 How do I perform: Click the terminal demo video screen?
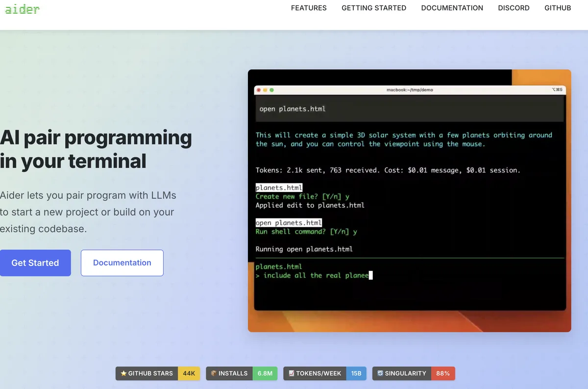[410, 201]
